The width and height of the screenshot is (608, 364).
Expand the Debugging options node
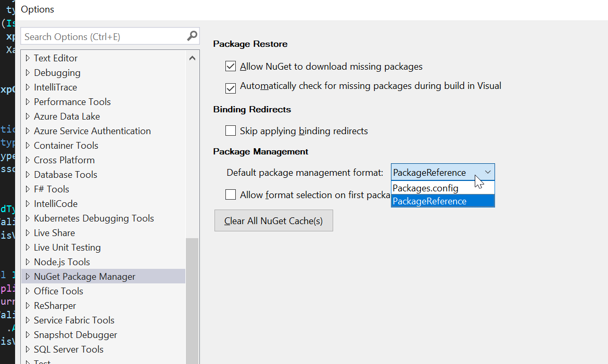pyautogui.click(x=28, y=73)
